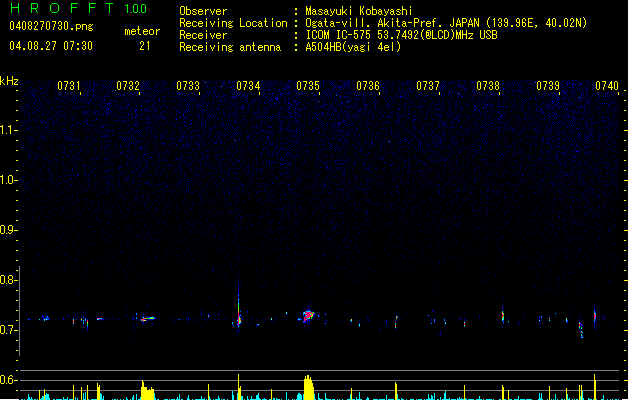This screenshot has height=400, width=629.
Task: Select the filename 0408270730.png
Action: pos(51,26)
